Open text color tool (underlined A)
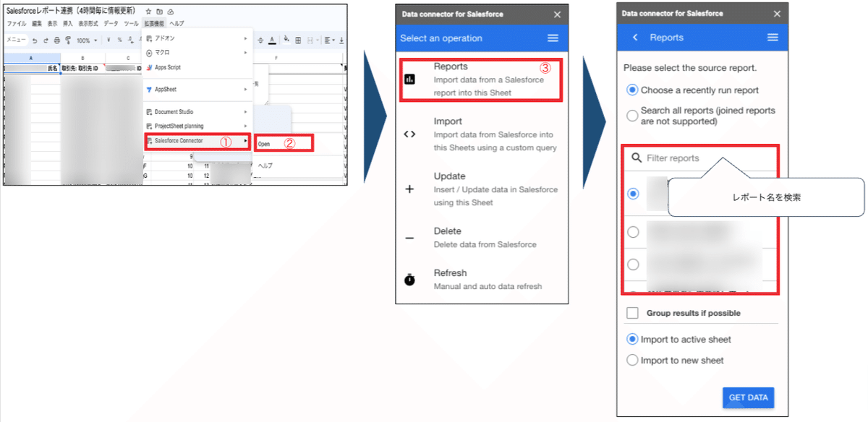 point(271,40)
